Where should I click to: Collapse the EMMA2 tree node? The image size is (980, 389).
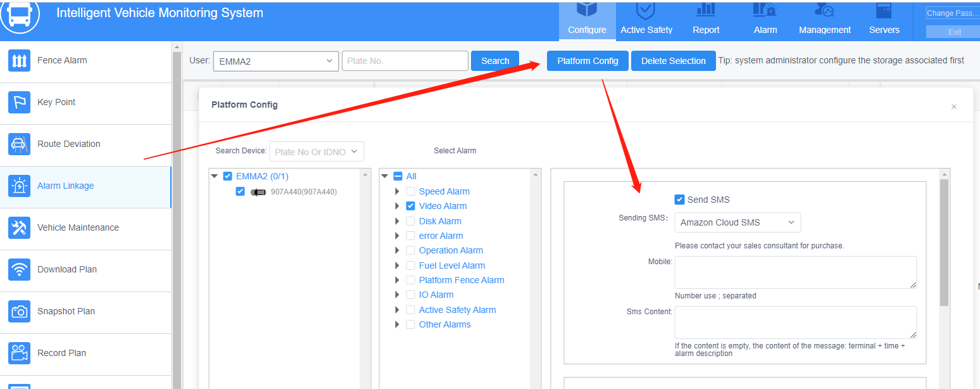coord(214,176)
